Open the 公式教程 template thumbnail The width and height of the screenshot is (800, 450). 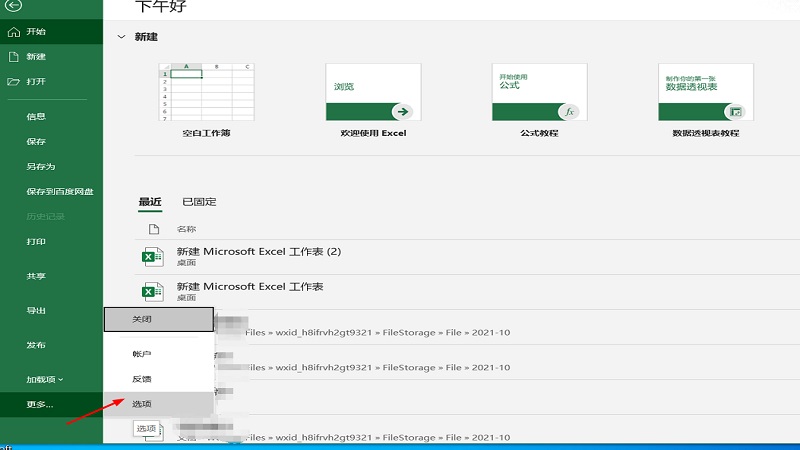tap(540, 92)
